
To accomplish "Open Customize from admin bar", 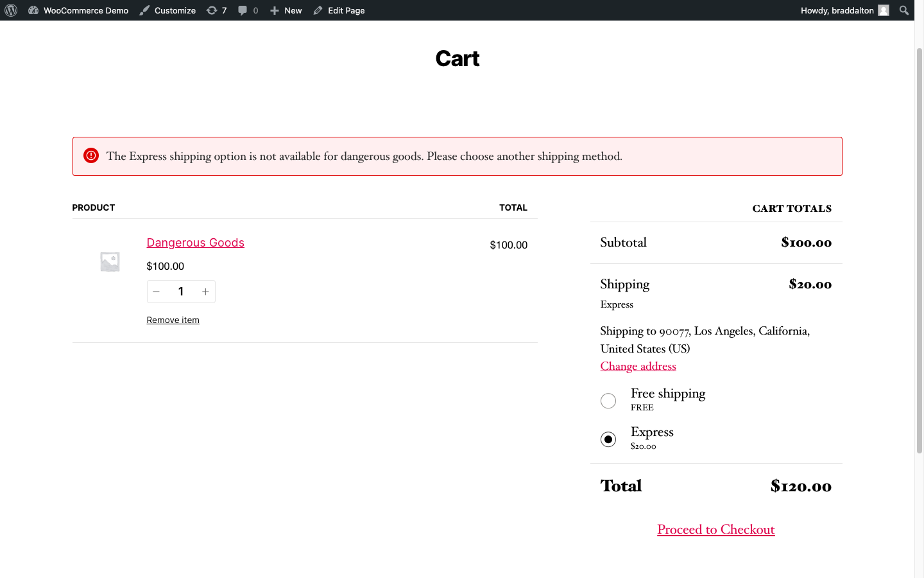I will point(167,10).
